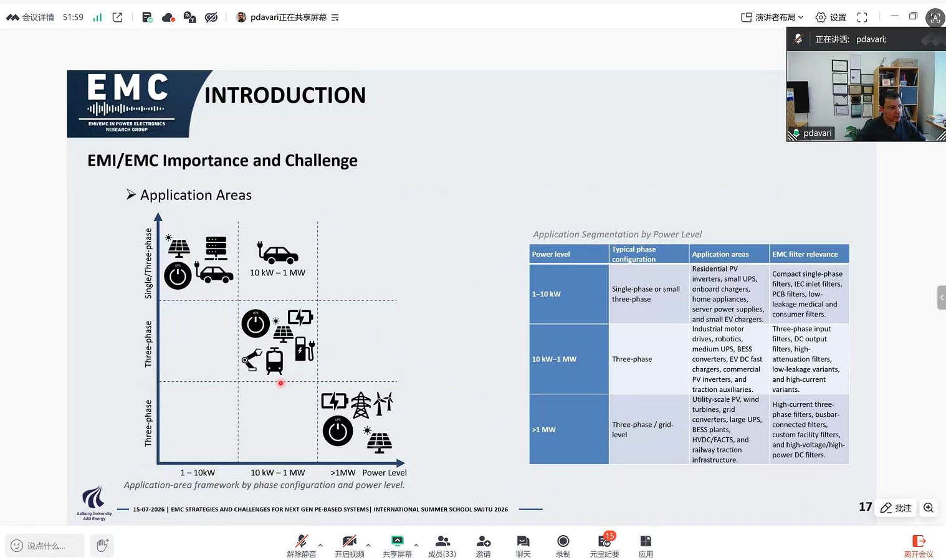Click the muted mic icon in speaker panel
946x560 pixels.
(798, 39)
